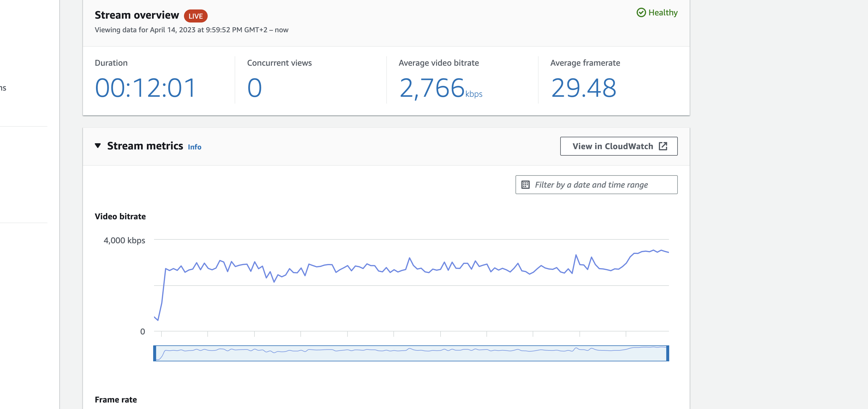Click the Stream overview heading

137,15
